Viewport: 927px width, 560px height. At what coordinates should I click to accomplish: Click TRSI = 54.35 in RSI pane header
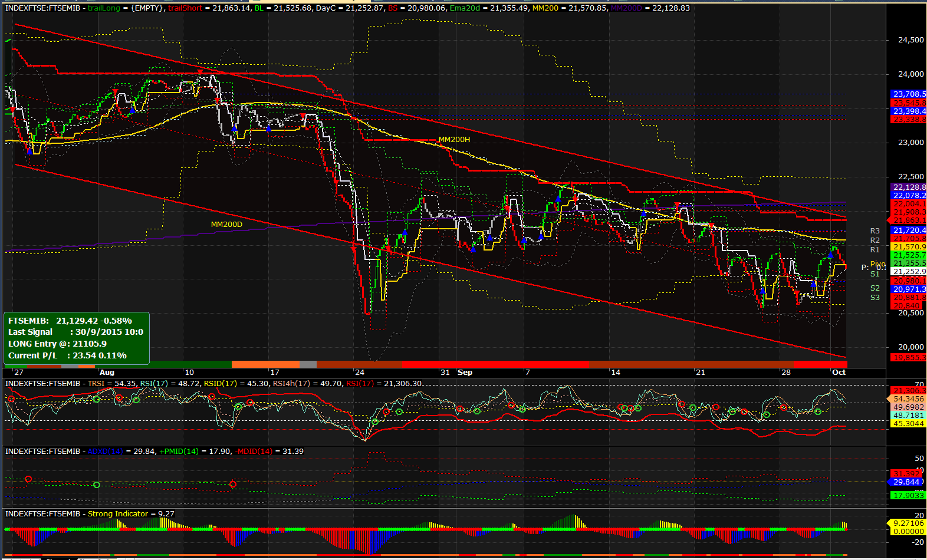(x=111, y=384)
